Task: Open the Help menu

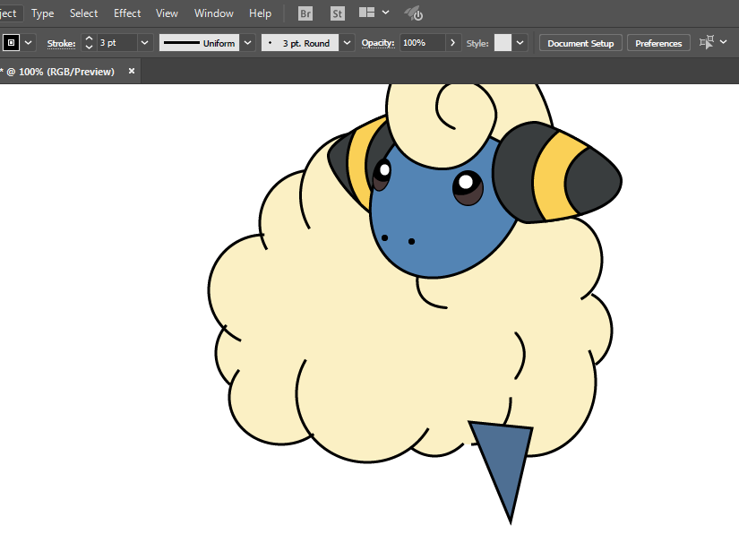Action: click(260, 13)
